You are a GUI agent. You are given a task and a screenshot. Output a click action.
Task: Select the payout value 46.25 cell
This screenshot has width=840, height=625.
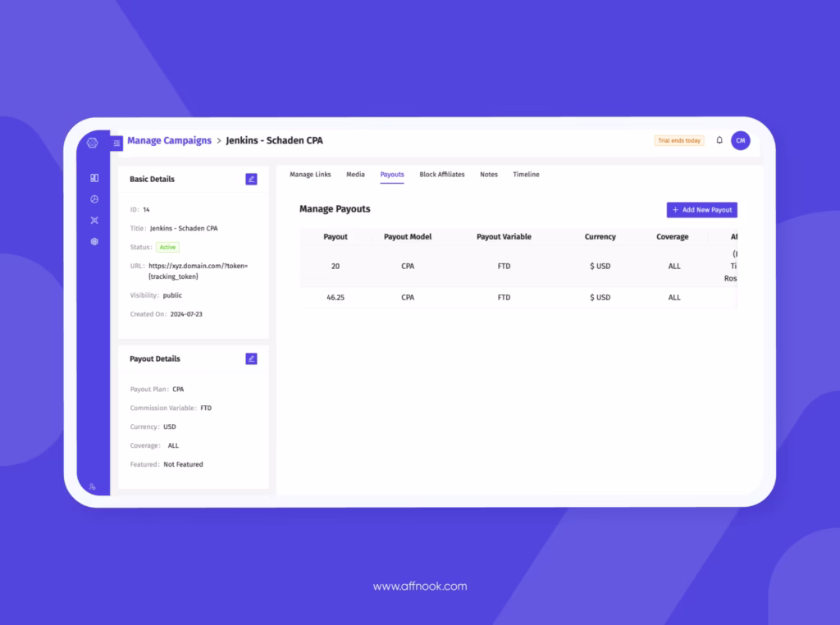tap(336, 297)
